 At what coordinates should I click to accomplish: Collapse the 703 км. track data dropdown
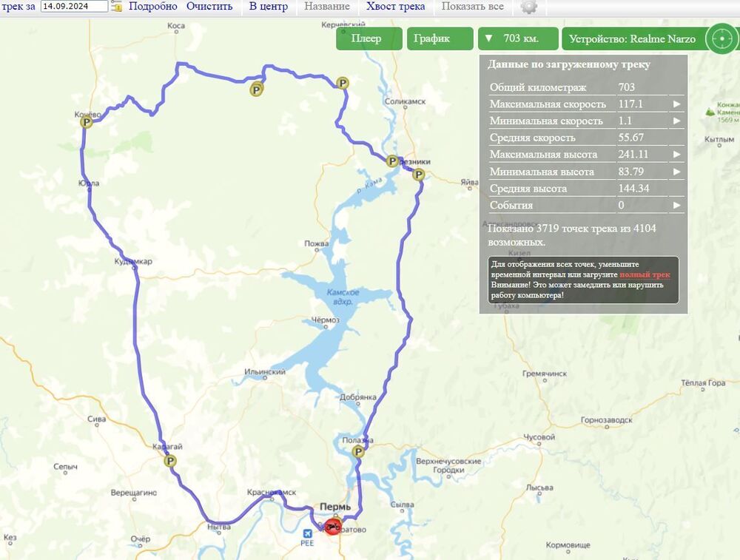tap(518, 38)
